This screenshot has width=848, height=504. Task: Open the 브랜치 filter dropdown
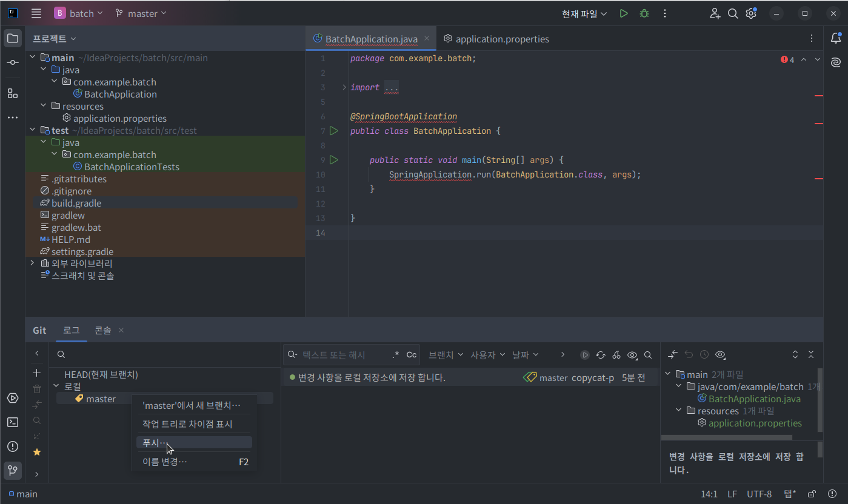click(x=446, y=355)
